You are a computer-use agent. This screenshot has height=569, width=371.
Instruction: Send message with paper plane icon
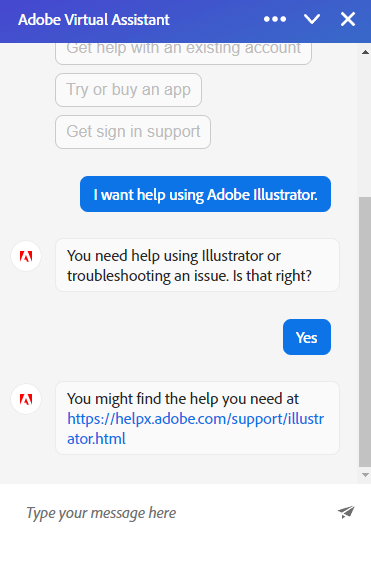[346, 512]
